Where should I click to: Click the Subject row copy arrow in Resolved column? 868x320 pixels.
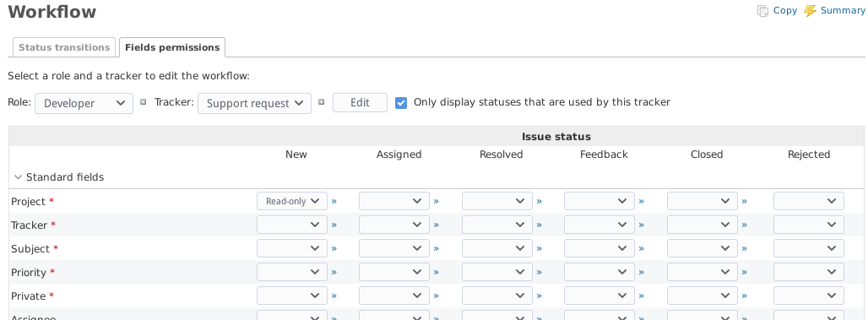click(x=540, y=249)
